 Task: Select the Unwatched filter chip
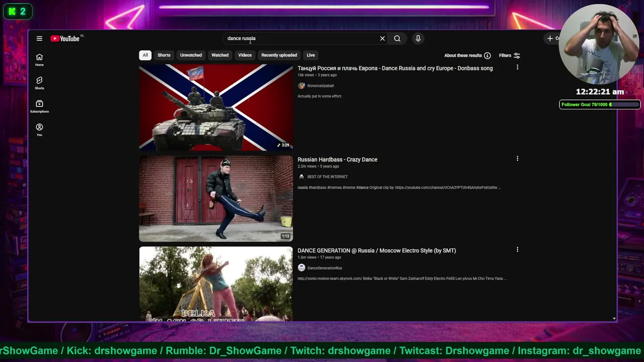191,55
